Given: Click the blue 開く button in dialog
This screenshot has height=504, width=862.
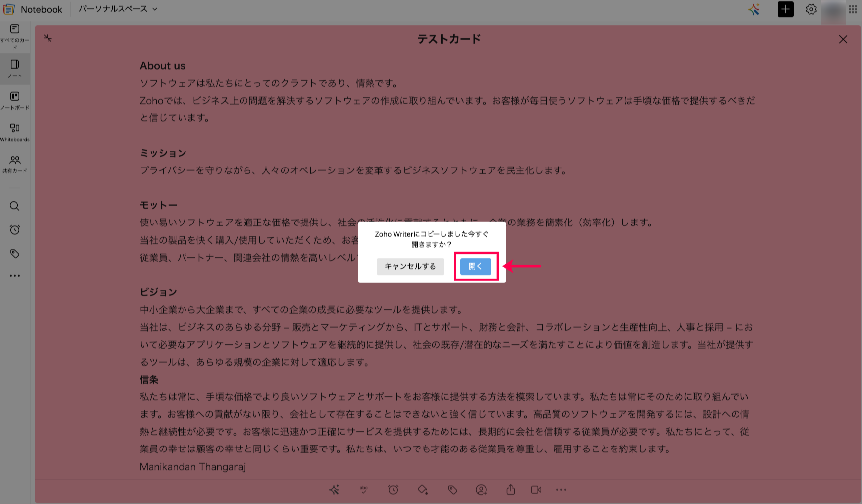Looking at the screenshot, I should pos(475,266).
